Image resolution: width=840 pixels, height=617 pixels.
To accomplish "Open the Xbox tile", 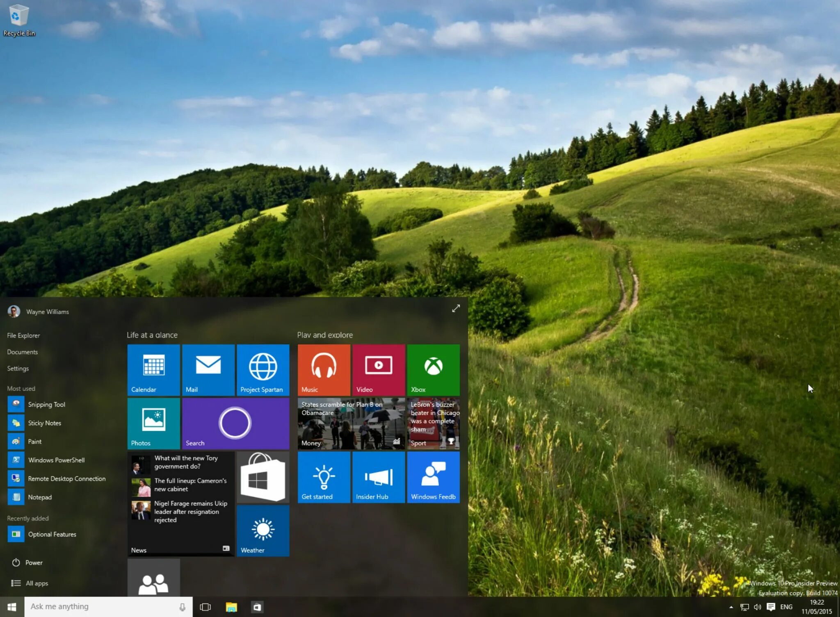I will 433,369.
